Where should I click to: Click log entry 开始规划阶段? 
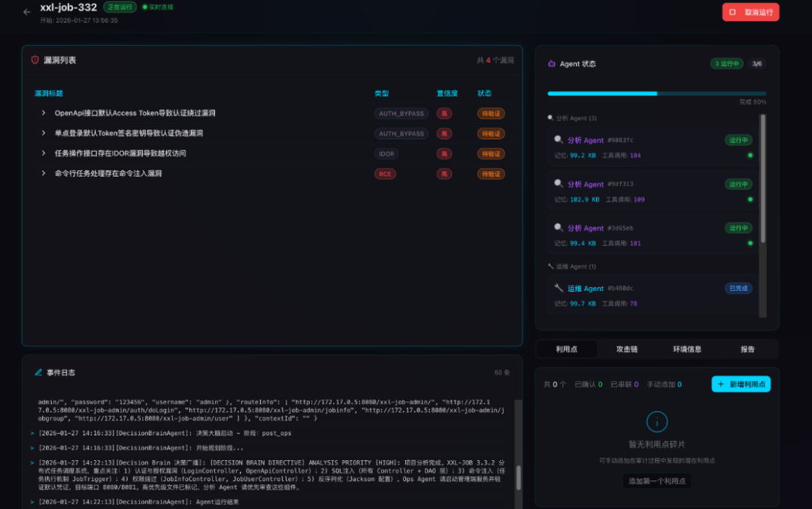pyautogui.click(x=141, y=448)
